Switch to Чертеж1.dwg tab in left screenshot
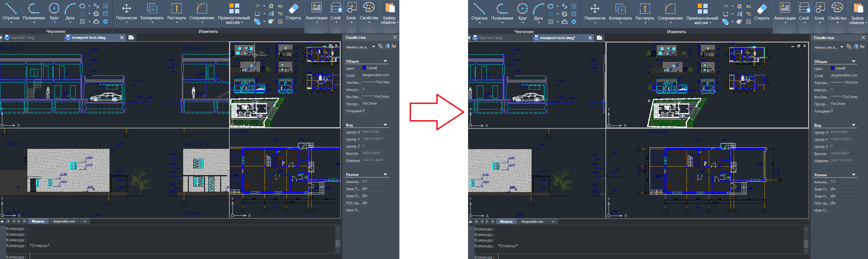Image resolution: width=868 pixels, height=259 pixels. [x=22, y=38]
